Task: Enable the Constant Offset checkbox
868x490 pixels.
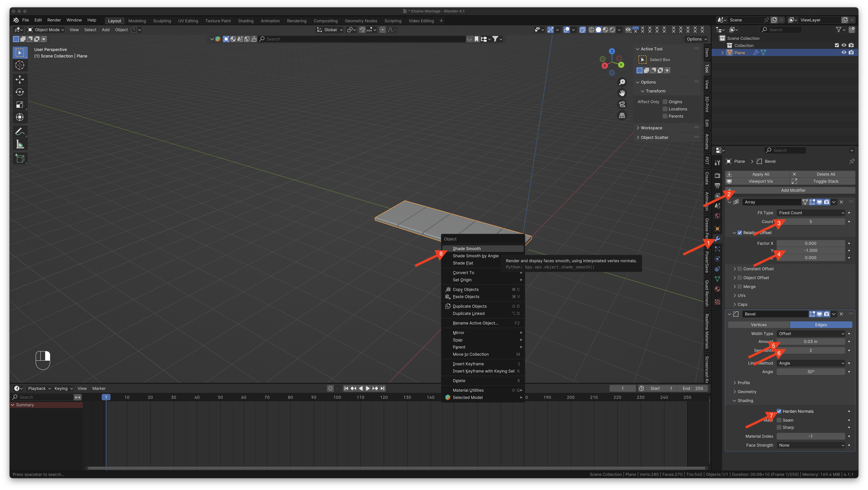Action: coord(740,269)
